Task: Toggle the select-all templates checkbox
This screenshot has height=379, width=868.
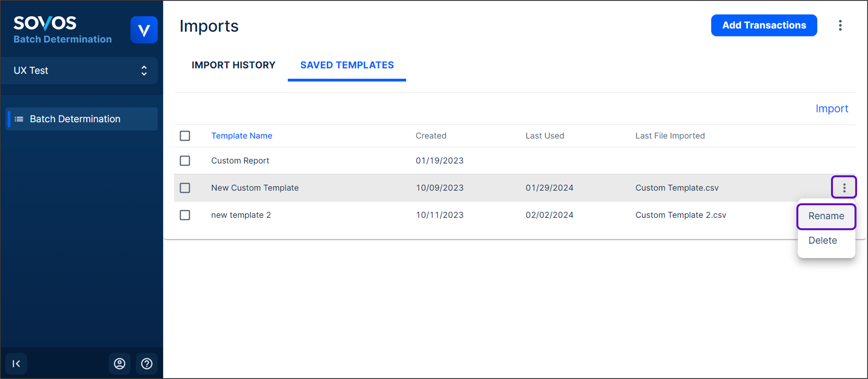Action: 185,136
